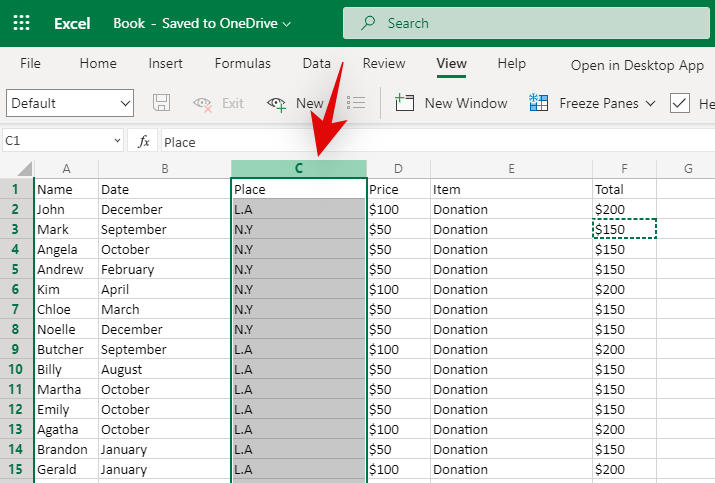Viewport: 715px width, 483px height.
Task: Open the Freeze Panes dropdown arrow
Action: point(650,104)
